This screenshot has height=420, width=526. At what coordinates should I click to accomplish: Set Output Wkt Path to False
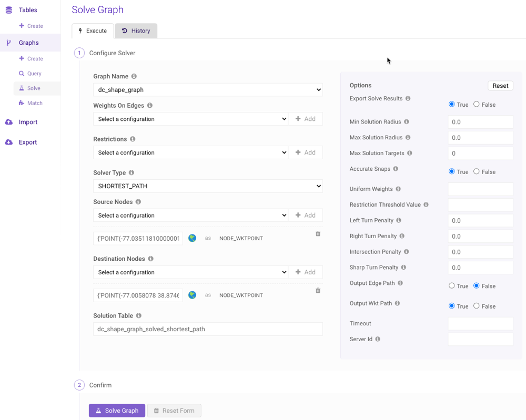(x=477, y=305)
